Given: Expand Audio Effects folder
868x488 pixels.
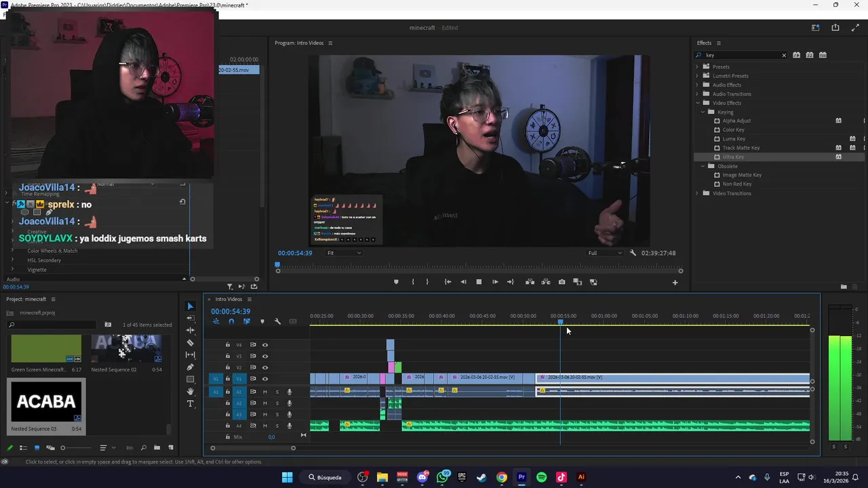Looking at the screenshot, I should click(x=697, y=85).
